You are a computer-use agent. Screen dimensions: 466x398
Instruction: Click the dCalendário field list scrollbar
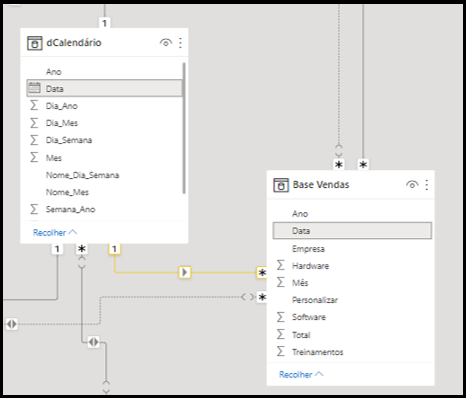[184, 128]
